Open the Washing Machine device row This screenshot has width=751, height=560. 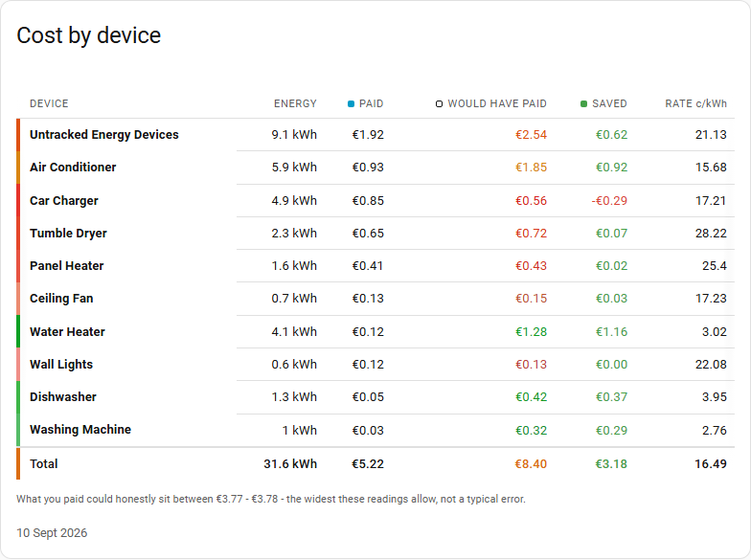point(375,430)
